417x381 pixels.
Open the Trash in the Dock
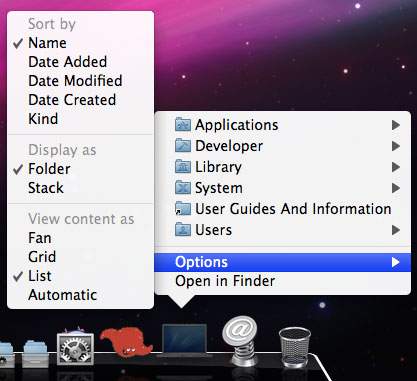pyautogui.click(x=295, y=347)
